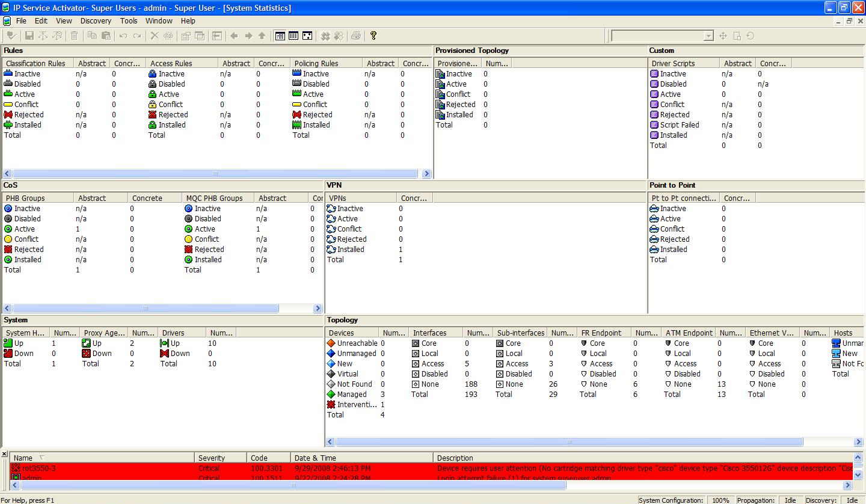Click the Save floppy disk toolbar icon

29,36
